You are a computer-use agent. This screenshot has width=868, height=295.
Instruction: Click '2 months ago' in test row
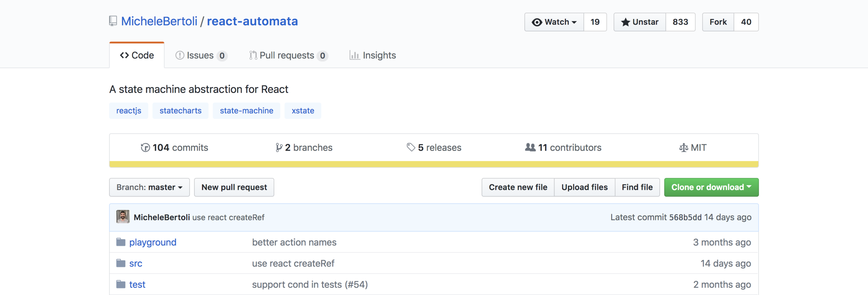722,285
